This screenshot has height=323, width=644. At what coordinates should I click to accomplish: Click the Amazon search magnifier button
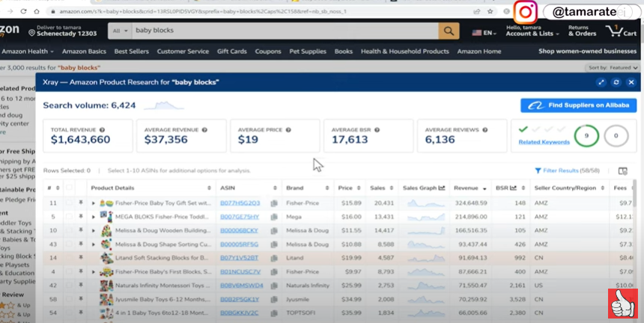click(449, 31)
